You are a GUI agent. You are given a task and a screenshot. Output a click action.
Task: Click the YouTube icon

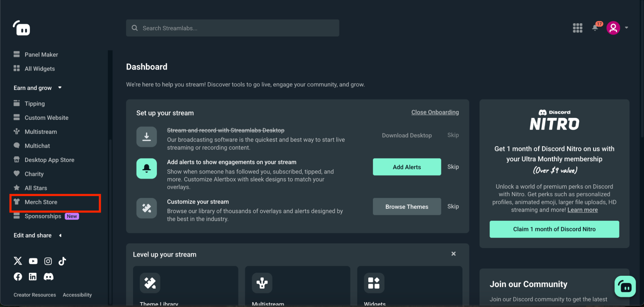(x=33, y=261)
